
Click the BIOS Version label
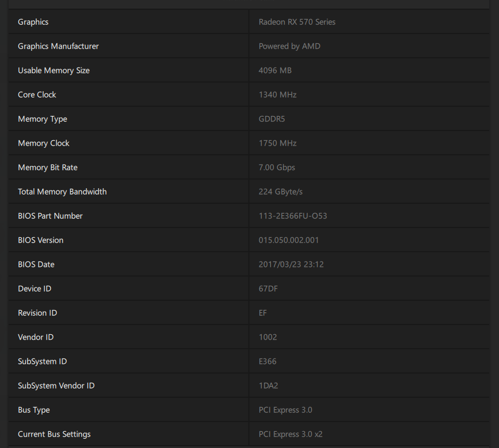click(41, 240)
